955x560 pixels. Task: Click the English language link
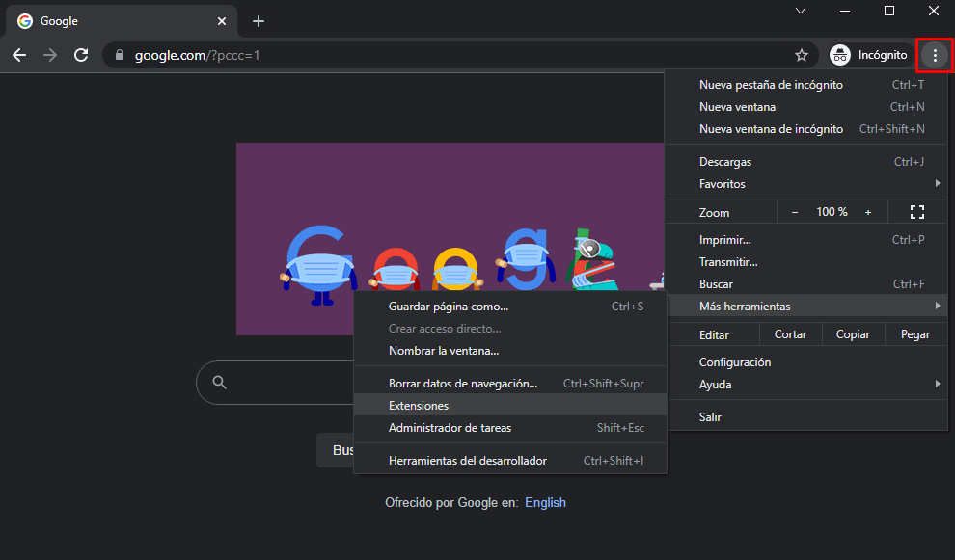(x=545, y=502)
